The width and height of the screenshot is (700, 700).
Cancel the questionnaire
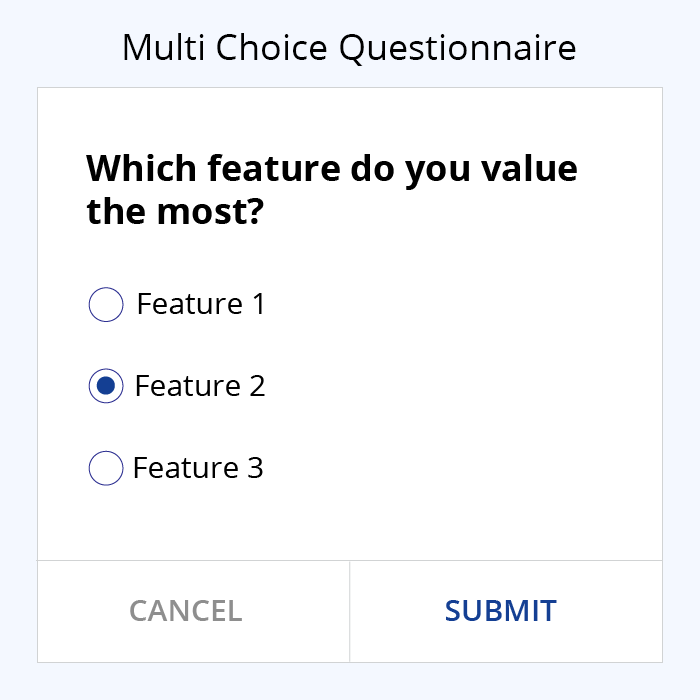[x=193, y=611]
